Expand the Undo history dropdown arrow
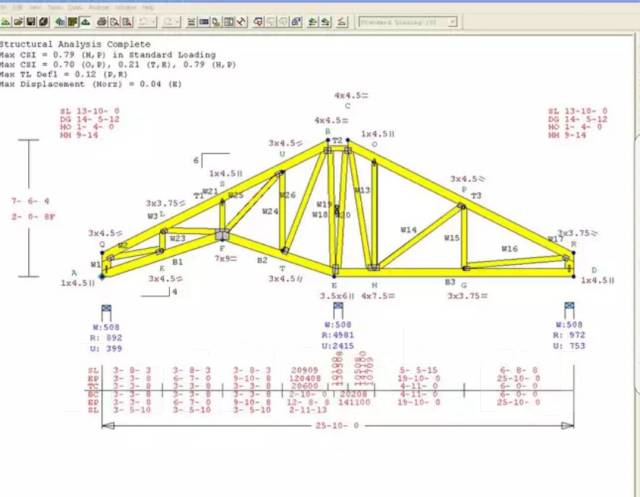The height and width of the screenshot is (497, 640). tap(155, 21)
